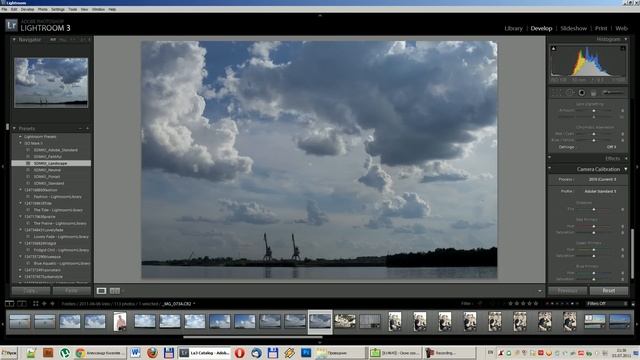Go forward using the filmstrip right arrow

pos(52,303)
